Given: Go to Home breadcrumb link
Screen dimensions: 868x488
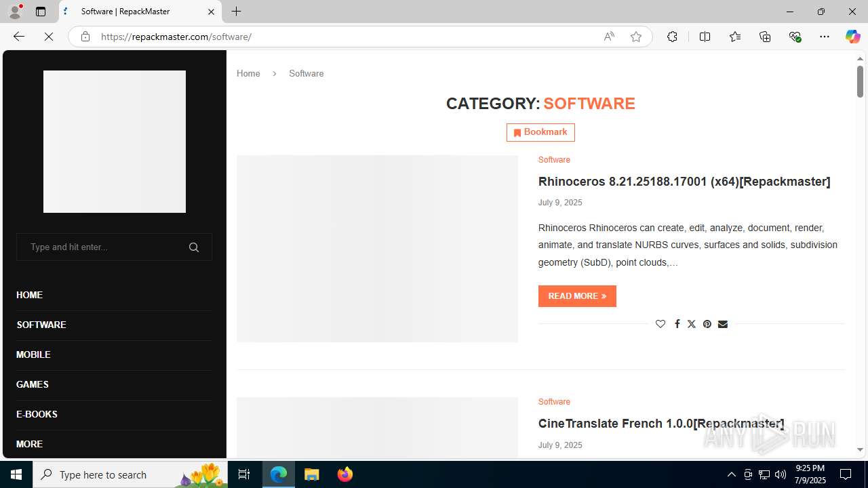Looking at the screenshot, I should pyautogui.click(x=248, y=73).
